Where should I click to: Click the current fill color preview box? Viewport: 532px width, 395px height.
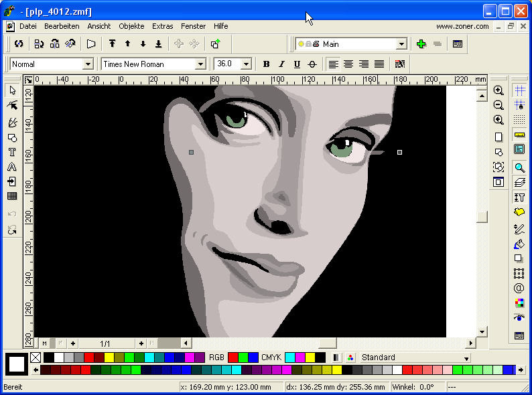point(16,364)
